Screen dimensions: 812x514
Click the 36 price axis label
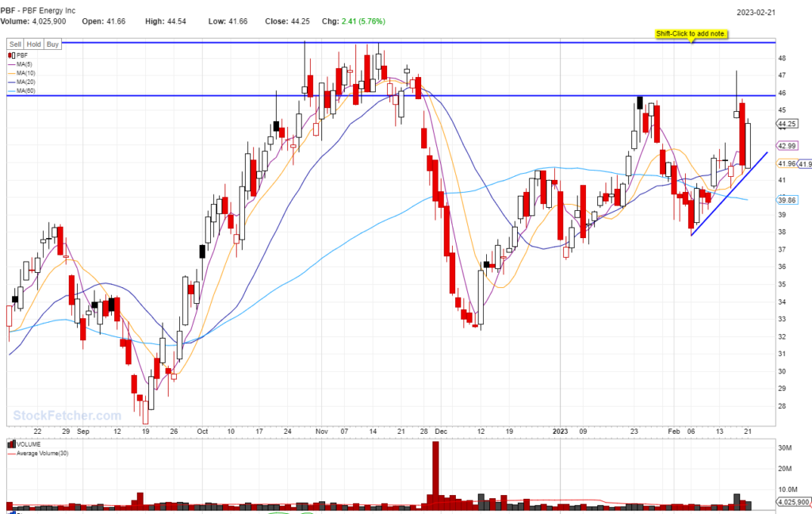coord(782,267)
